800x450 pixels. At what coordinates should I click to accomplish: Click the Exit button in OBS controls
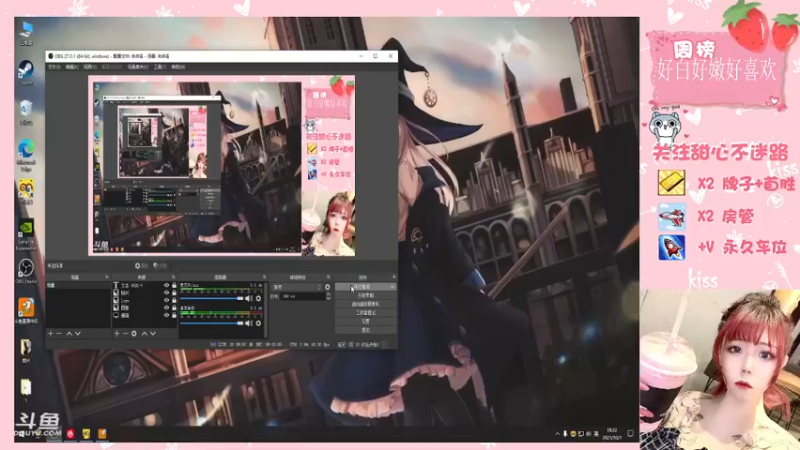[x=366, y=330]
